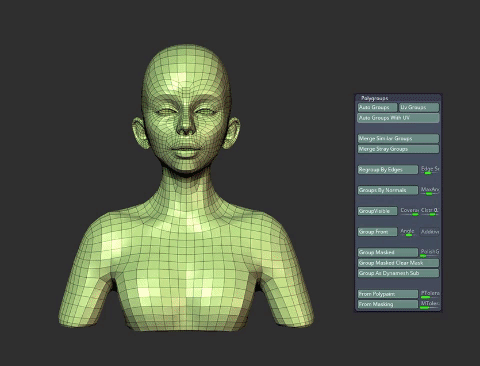Click Merge Similar Groups
The width and height of the screenshot is (480, 366).
pos(398,138)
